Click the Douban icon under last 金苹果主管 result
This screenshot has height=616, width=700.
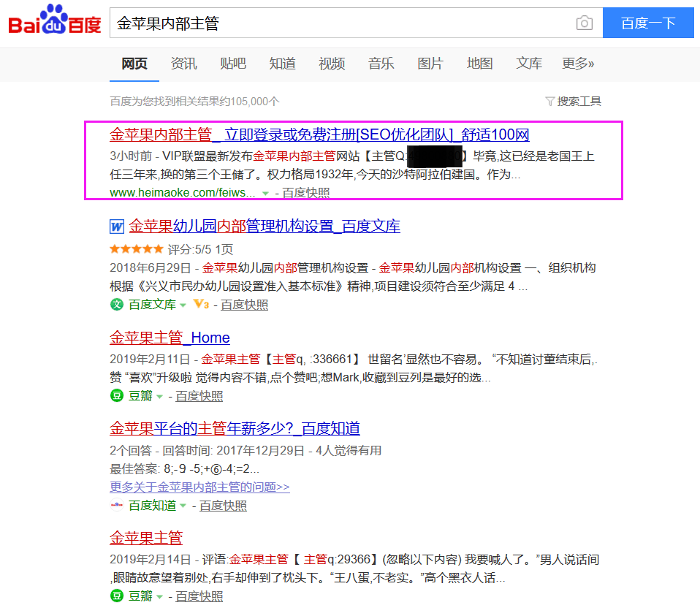click(116, 596)
